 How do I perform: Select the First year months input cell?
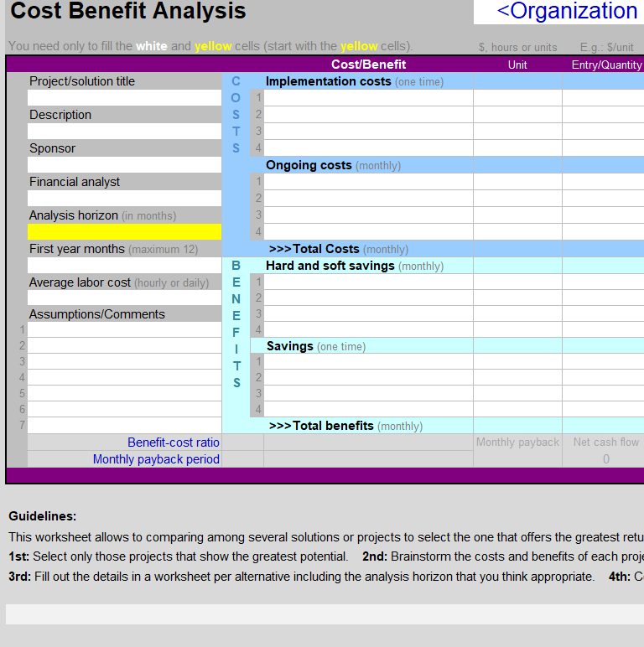124,266
